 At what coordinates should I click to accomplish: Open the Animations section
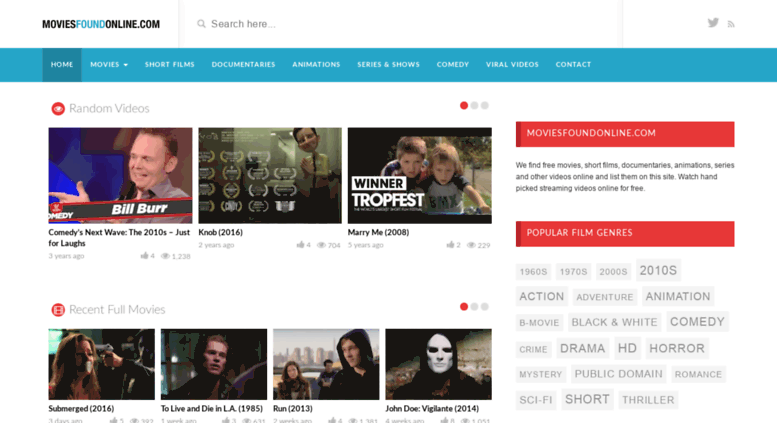316,65
